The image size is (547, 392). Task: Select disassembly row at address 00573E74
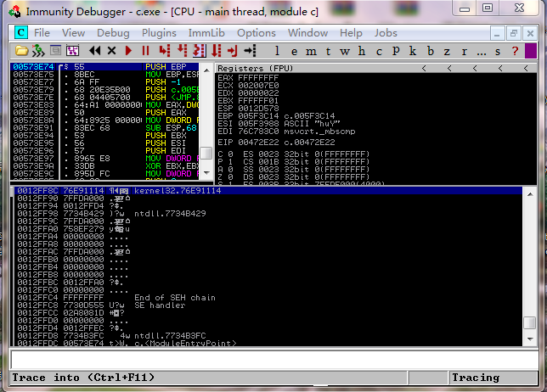coord(106,66)
